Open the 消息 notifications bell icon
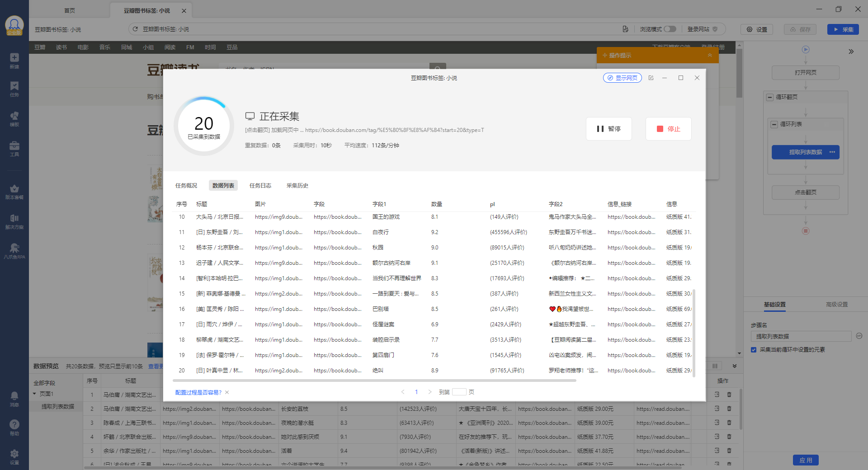The image size is (868, 470). click(14, 399)
